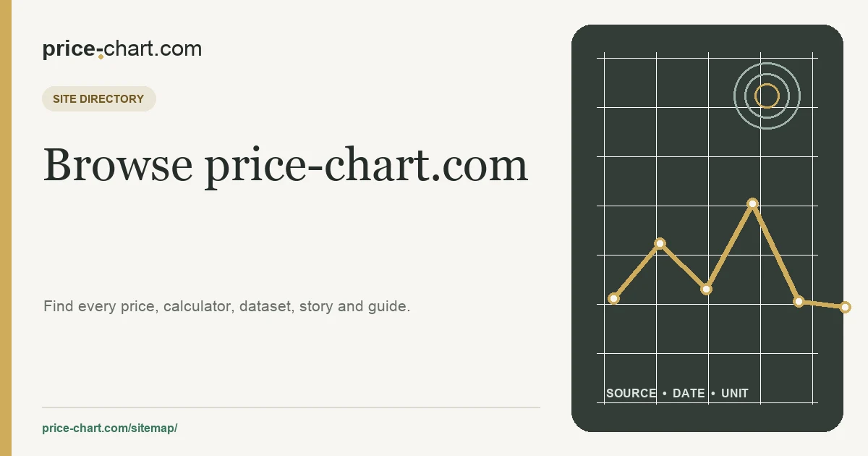Click the SITE DIRECTORY badge
868x456 pixels.
click(98, 99)
